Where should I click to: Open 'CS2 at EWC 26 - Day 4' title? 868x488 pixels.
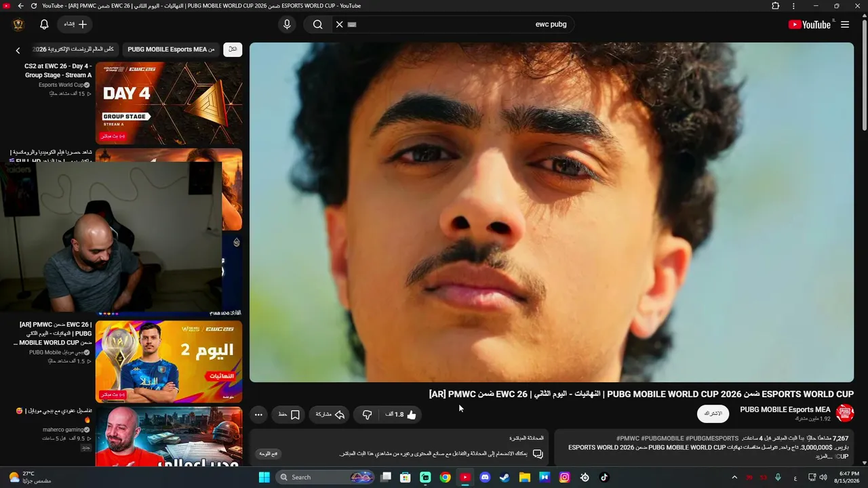pos(58,71)
